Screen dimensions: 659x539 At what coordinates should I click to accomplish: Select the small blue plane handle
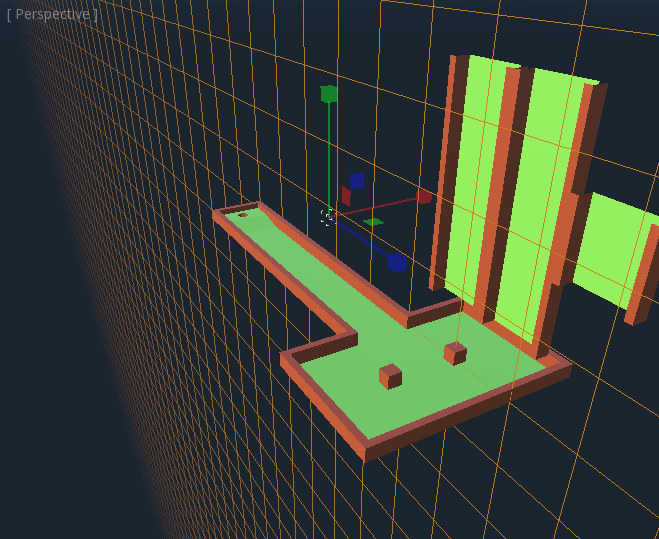tap(356, 181)
